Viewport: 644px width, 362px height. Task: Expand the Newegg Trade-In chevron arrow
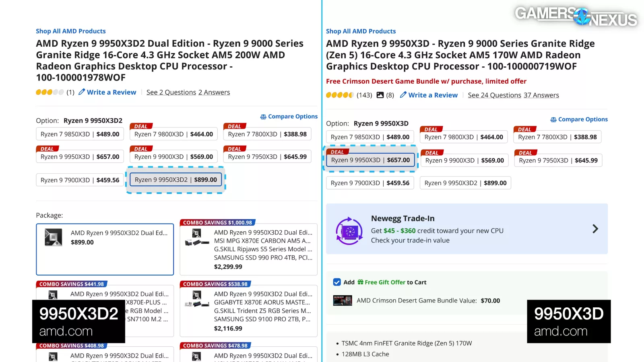pyautogui.click(x=595, y=229)
